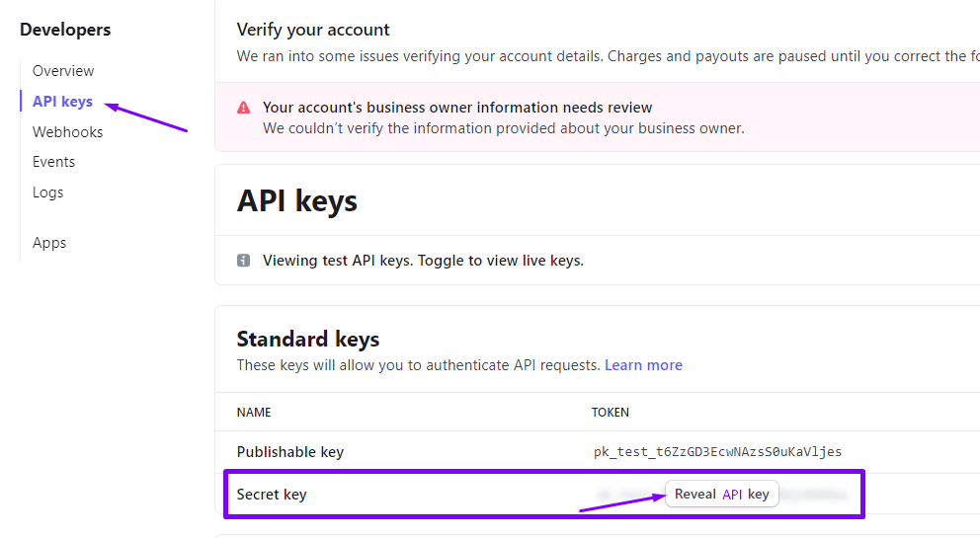Image resolution: width=980 pixels, height=538 pixels.
Task: Navigate to Apps in the sidebar
Action: 49,243
